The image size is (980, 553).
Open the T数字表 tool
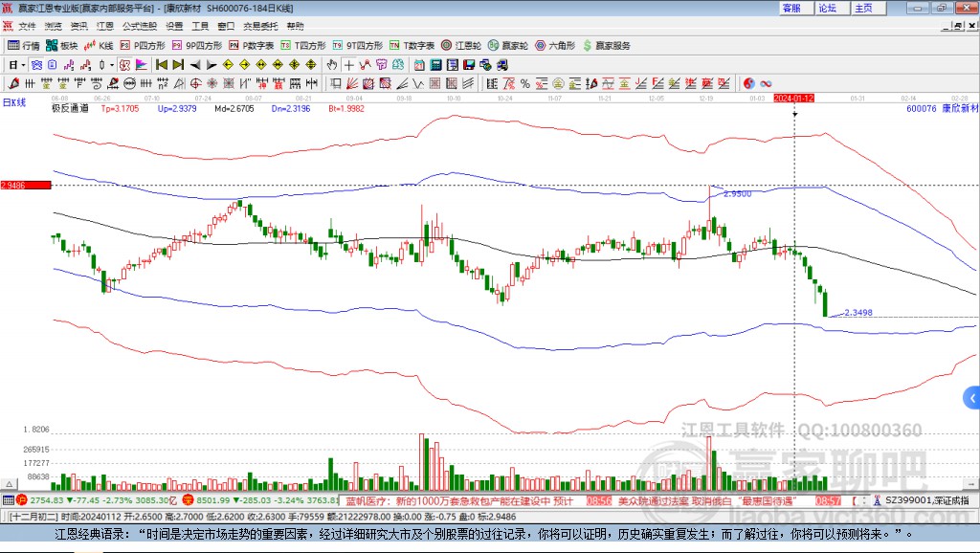click(412, 46)
